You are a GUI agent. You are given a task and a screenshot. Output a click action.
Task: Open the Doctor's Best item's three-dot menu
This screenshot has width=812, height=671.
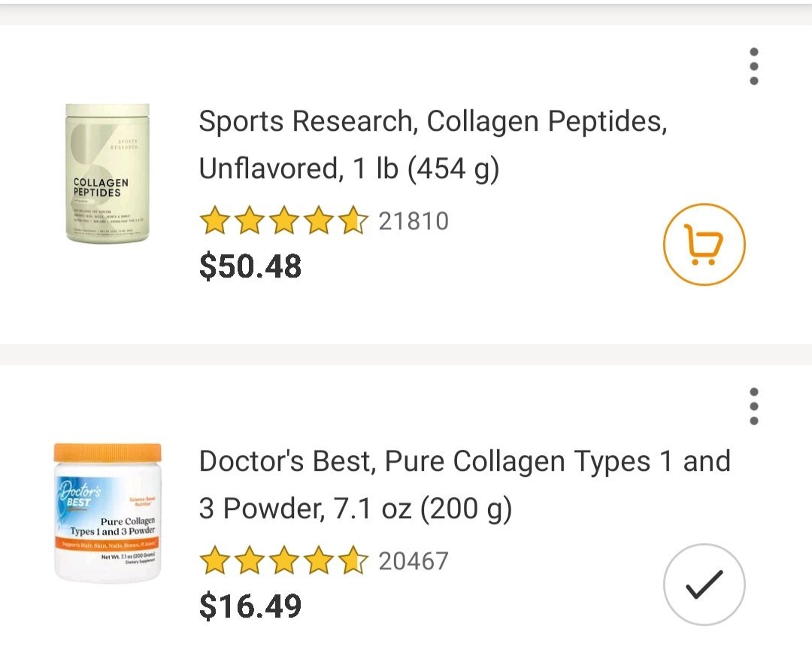754,407
